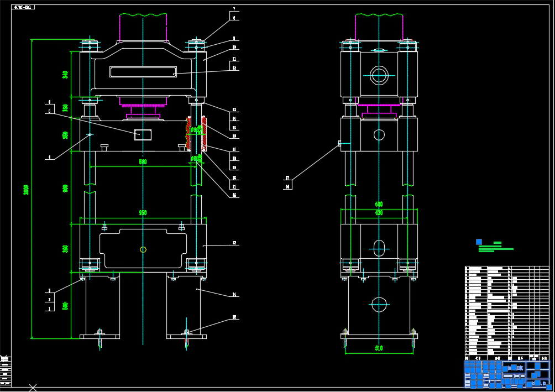Viewport: 555px width, 392px height.
Task: Click part balloon number 24
Action: (234, 295)
